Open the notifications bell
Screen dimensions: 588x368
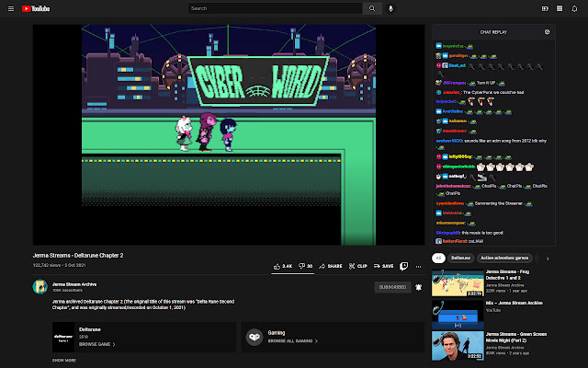click(574, 8)
